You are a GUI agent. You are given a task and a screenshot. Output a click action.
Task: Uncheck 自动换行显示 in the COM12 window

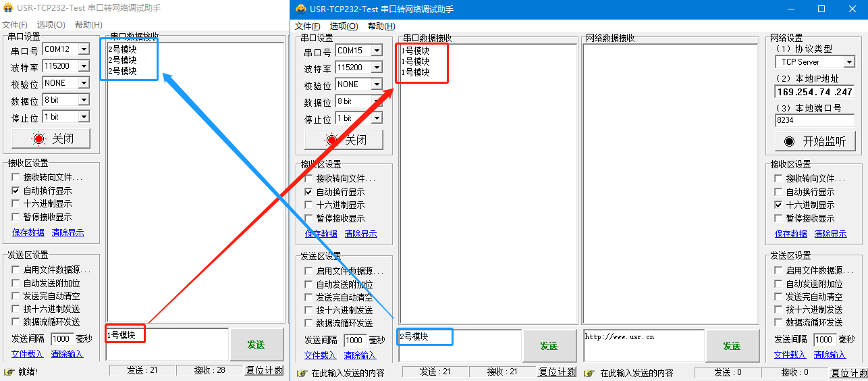coord(16,190)
